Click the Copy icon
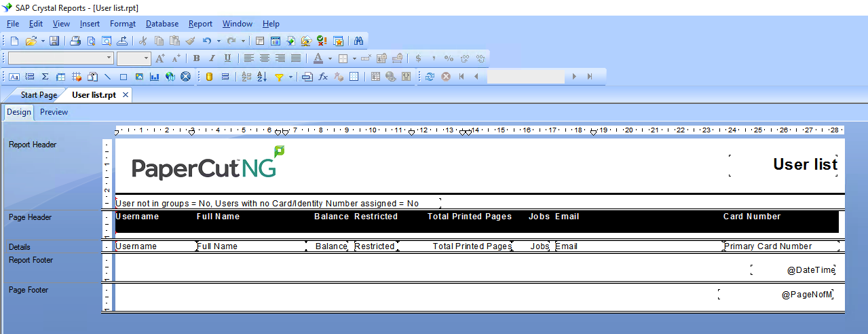The width and height of the screenshot is (868, 334). [x=159, y=41]
